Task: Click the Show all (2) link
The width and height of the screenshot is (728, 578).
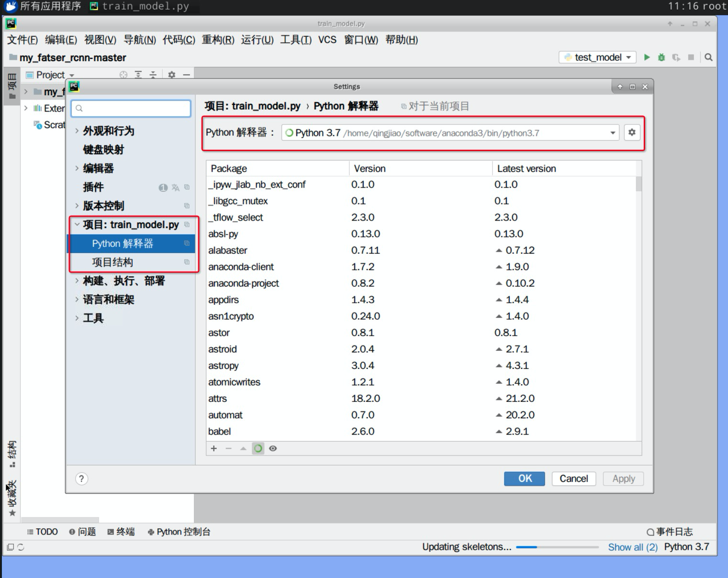Action: 632,547
